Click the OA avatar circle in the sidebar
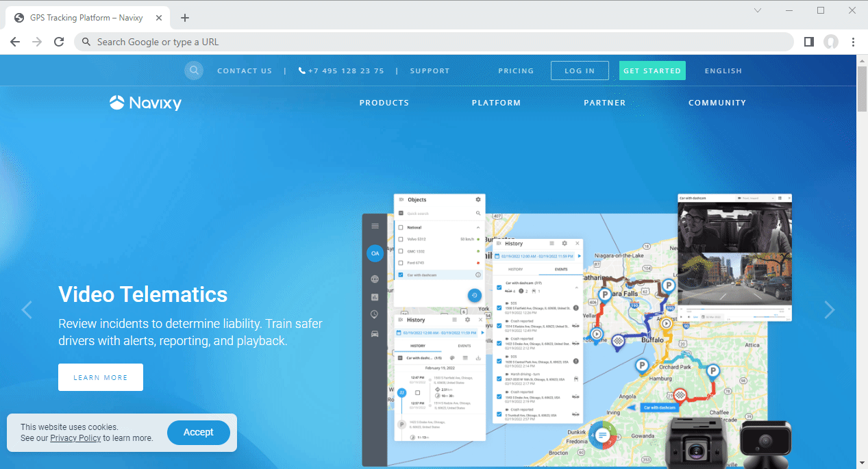The width and height of the screenshot is (868, 469). pyautogui.click(x=375, y=253)
